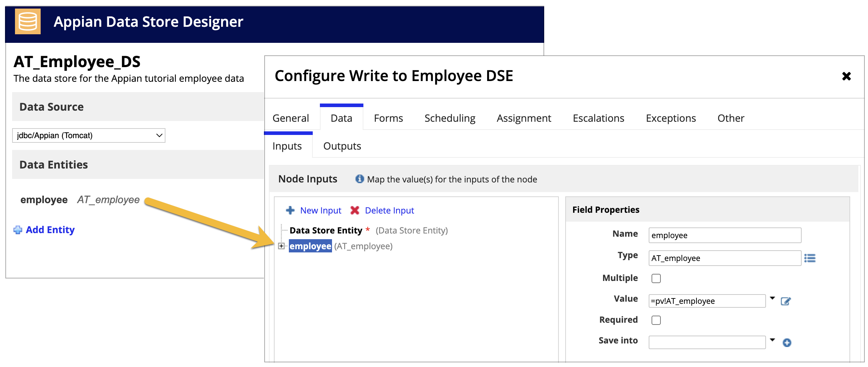Click the Node Inputs info icon
Screen dimensions: 868x367
pos(359,179)
